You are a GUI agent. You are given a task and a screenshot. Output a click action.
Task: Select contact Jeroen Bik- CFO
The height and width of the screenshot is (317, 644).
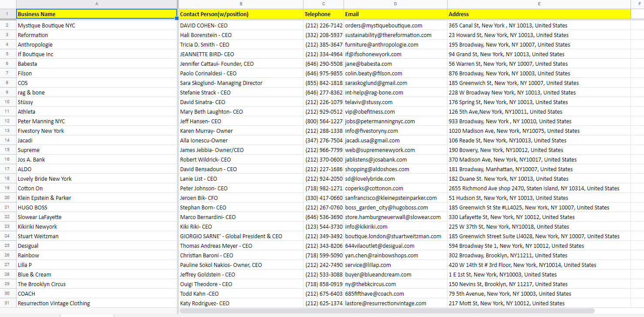click(x=240, y=198)
